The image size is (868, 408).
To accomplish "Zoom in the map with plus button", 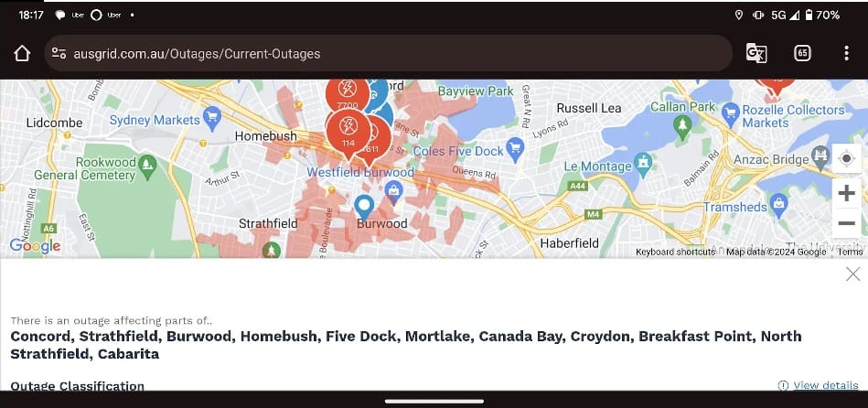I will [x=846, y=193].
